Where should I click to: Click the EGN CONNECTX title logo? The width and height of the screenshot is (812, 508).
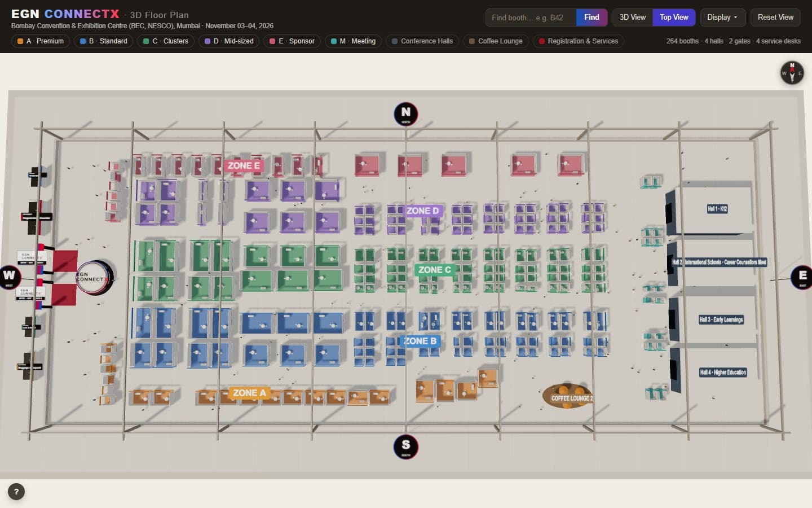[x=65, y=14]
